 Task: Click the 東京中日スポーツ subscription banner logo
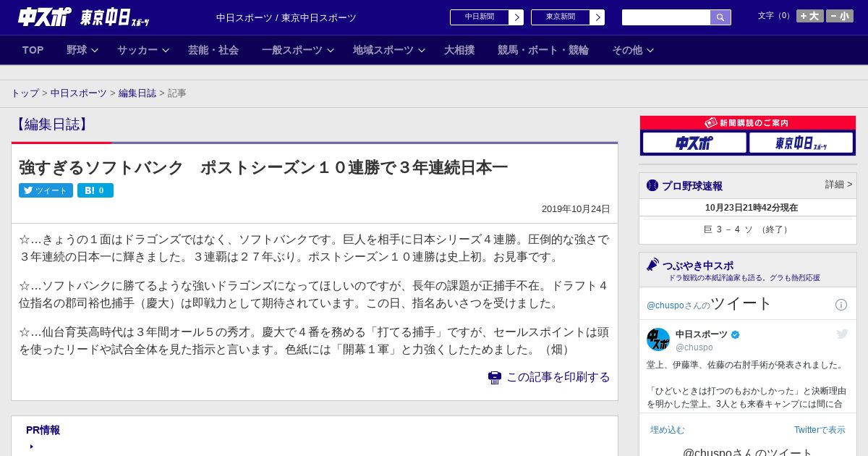point(801,143)
